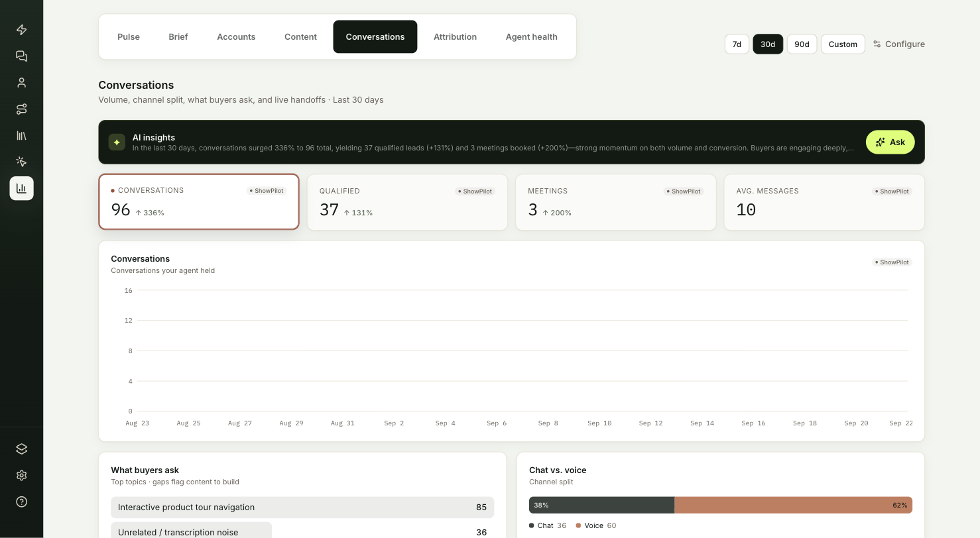Screen dimensions: 980x538
Task: Click the Voice 60 legend entry
Action: tap(596, 525)
